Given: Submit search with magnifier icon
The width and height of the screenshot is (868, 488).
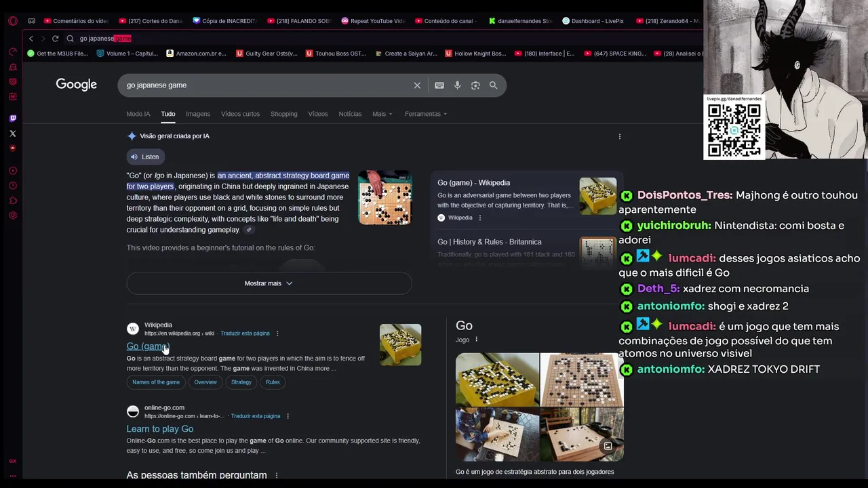Looking at the screenshot, I should (x=494, y=85).
